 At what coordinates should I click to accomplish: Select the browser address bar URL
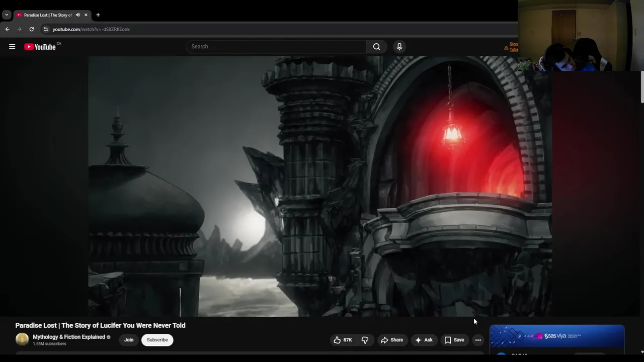point(91,29)
